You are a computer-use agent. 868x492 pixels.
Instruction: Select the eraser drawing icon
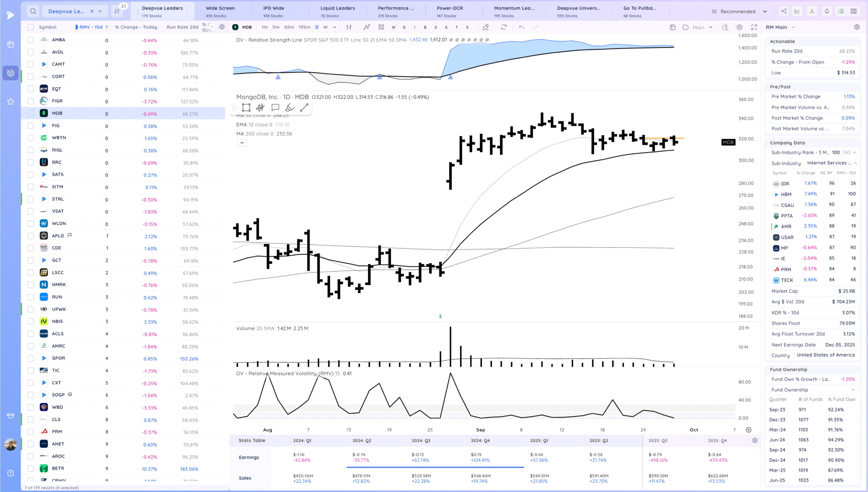[486, 27]
